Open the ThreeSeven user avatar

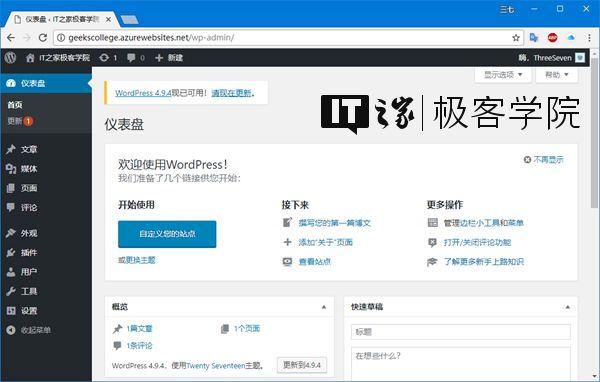pyautogui.click(x=580, y=58)
